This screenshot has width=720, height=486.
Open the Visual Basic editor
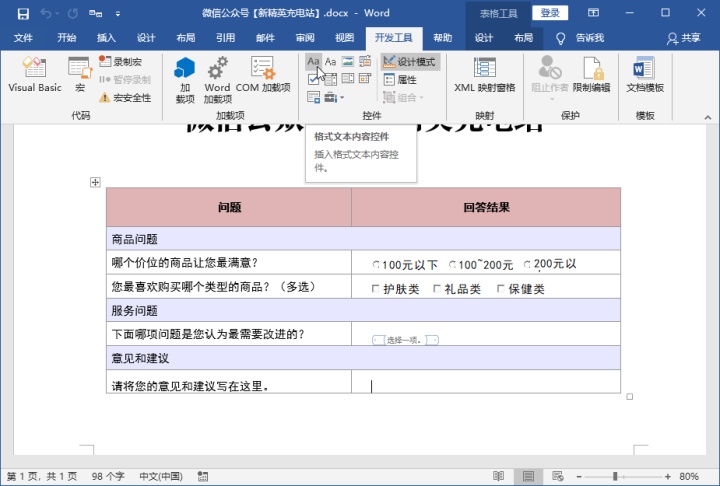pyautogui.click(x=35, y=74)
